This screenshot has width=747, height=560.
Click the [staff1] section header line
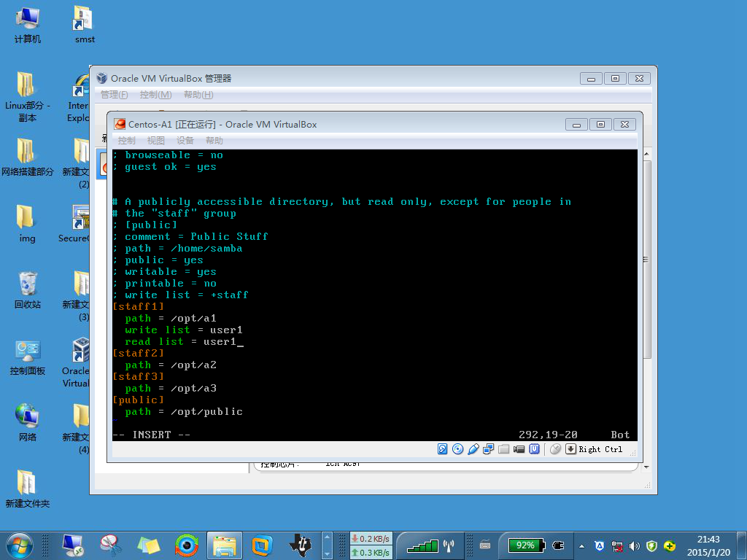[138, 307]
